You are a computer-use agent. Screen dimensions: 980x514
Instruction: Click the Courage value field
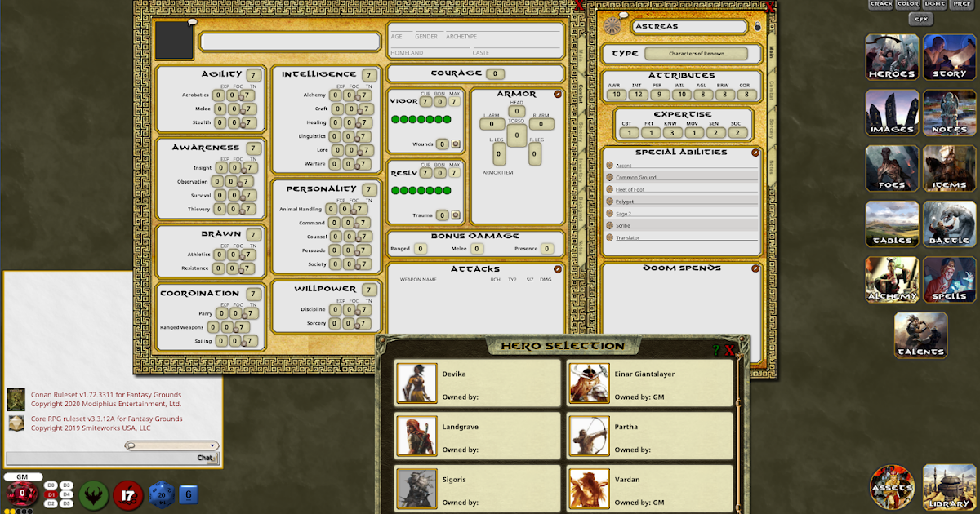pos(495,73)
